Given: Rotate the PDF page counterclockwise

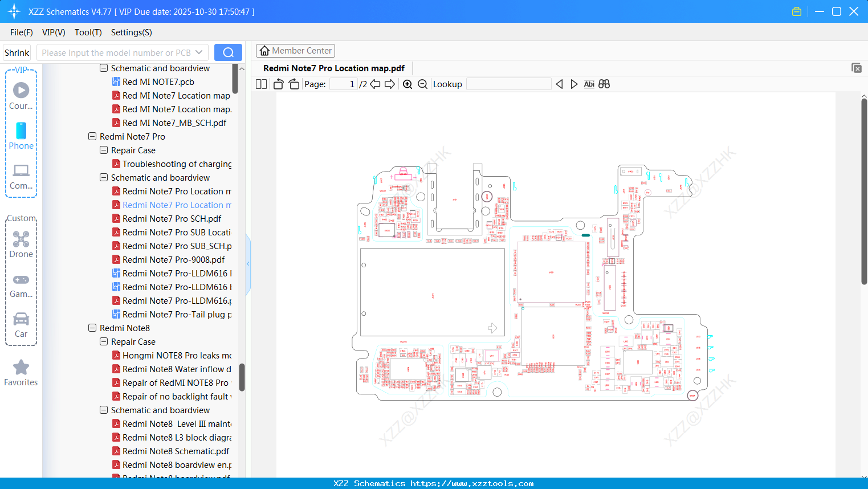Looking at the screenshot, I should [x=278, y=84].
